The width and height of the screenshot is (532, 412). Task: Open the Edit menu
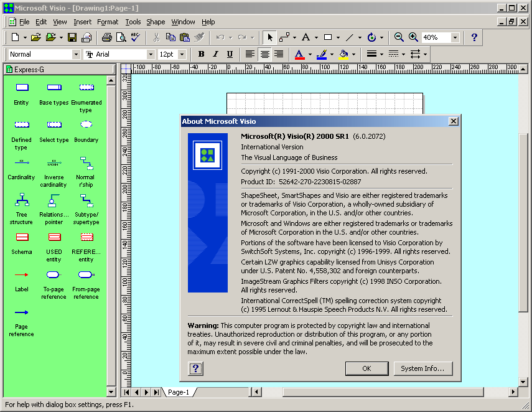click(x=41, y=22)
